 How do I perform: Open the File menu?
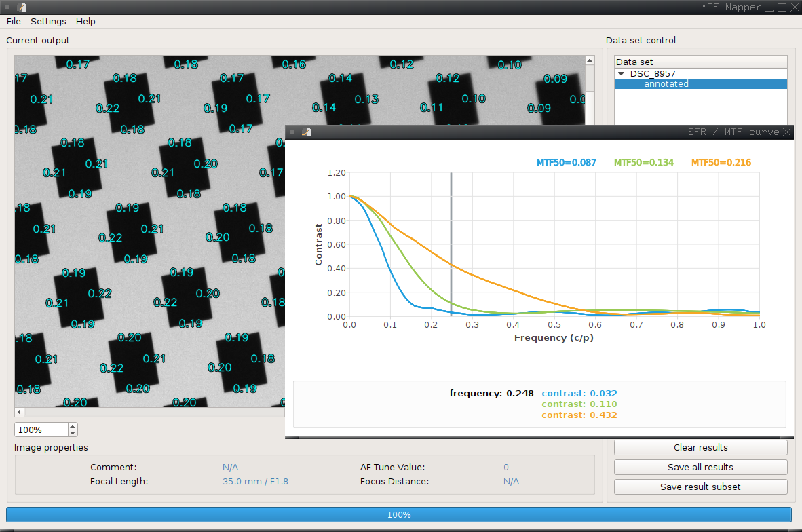(13, 21)
